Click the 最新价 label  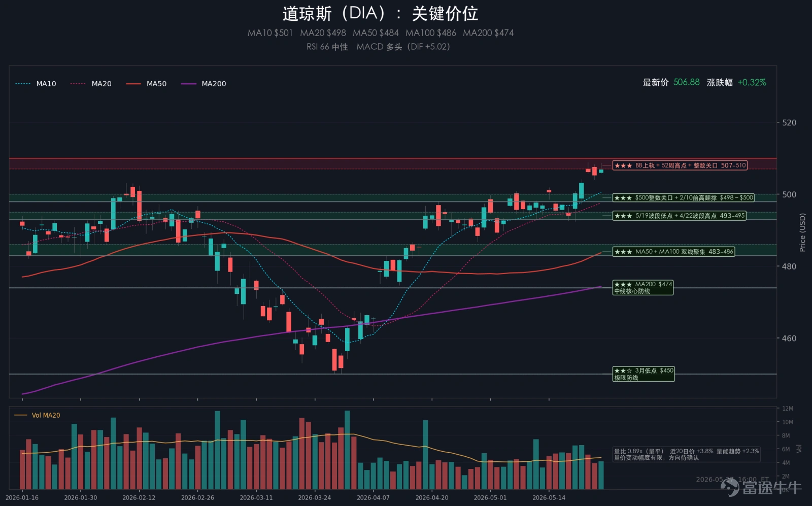(656, 82)
